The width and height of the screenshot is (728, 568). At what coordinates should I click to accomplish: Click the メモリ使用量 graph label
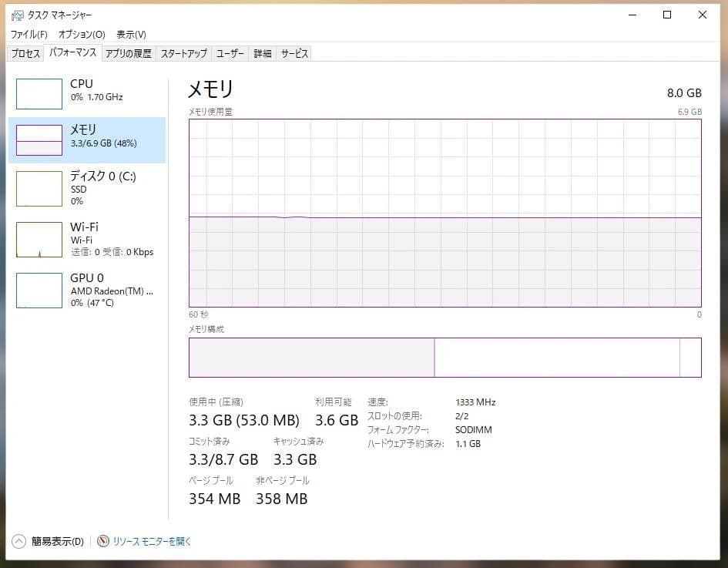(x=210, y=112)
